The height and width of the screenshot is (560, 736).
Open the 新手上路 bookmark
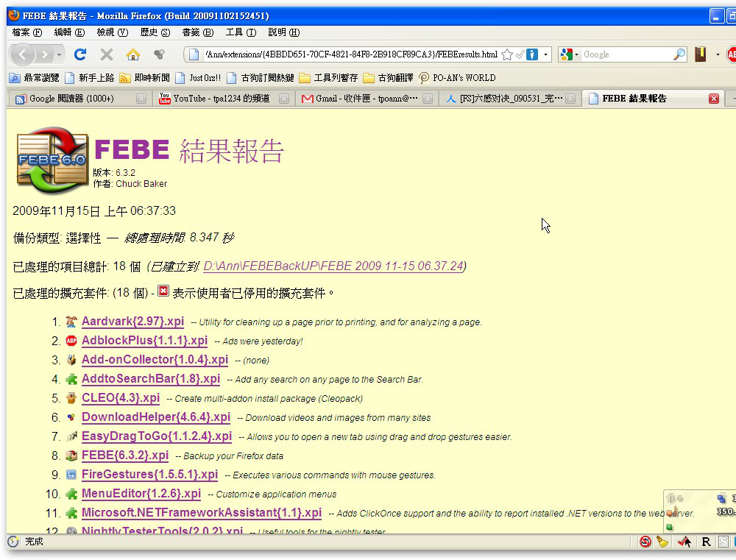[90, 78]
